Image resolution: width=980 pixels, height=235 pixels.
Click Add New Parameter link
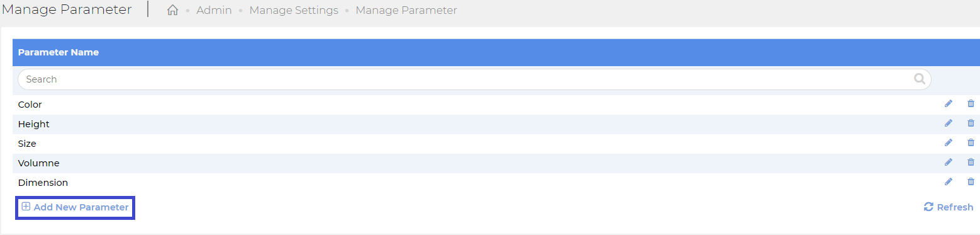75,207
